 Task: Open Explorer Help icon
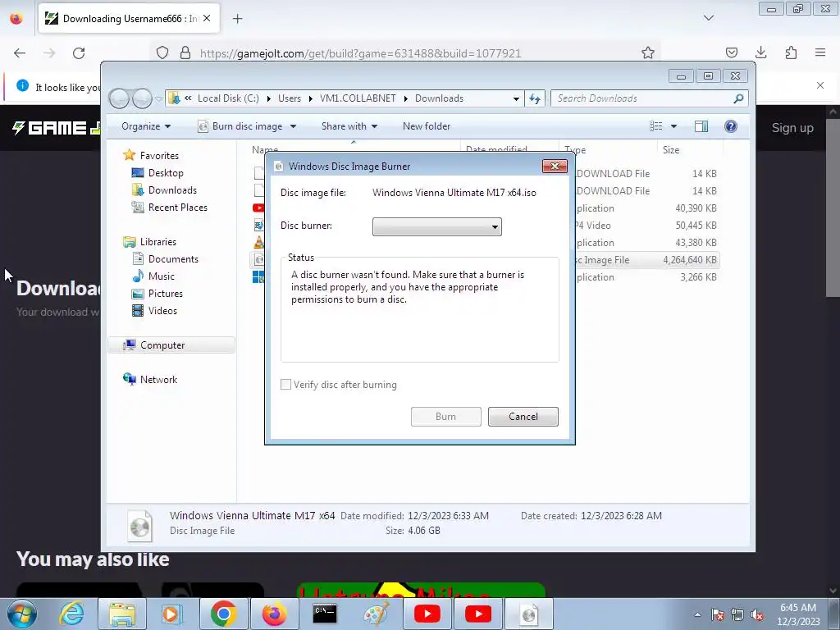(x=731, y=126)
